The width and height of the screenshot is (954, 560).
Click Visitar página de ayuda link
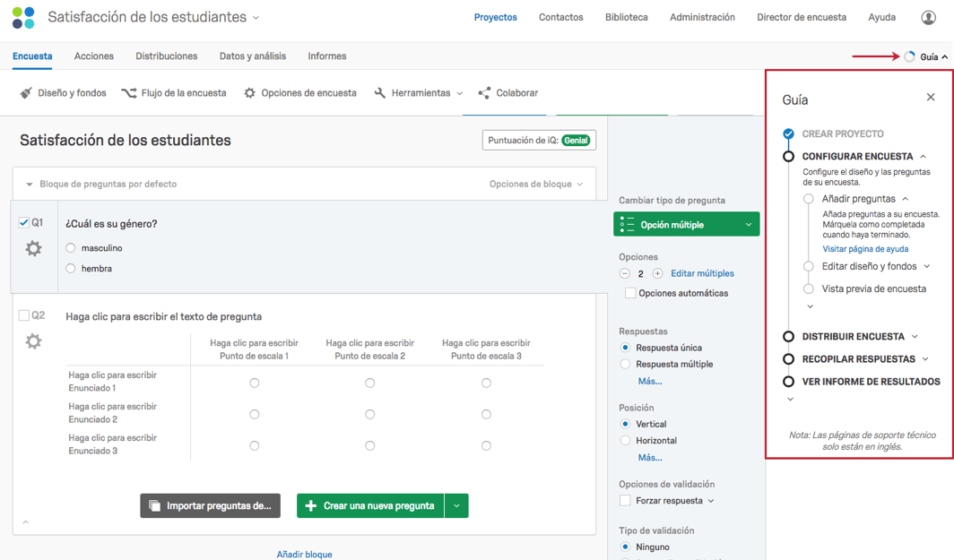point(865,249)
